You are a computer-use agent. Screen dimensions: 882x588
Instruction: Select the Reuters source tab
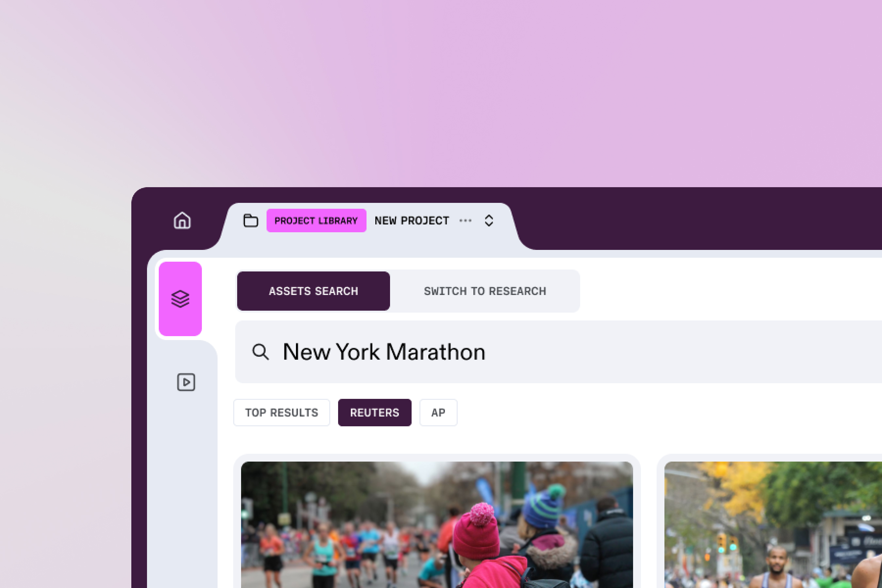pyautogui.click(x=375, y=413)
